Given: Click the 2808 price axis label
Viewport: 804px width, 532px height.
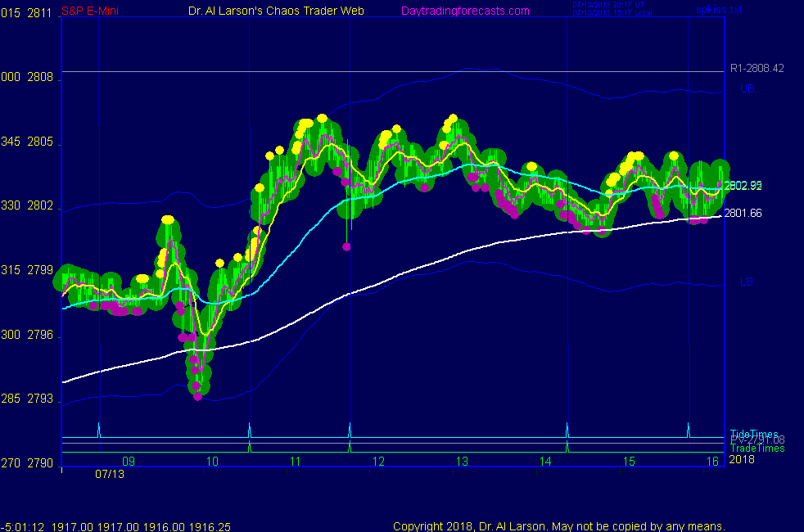Looking at the screenshot, I should [40, 77].
